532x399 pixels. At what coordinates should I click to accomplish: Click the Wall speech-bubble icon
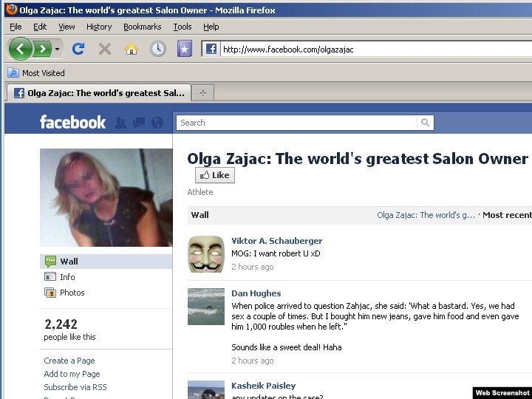pos(50,262)
